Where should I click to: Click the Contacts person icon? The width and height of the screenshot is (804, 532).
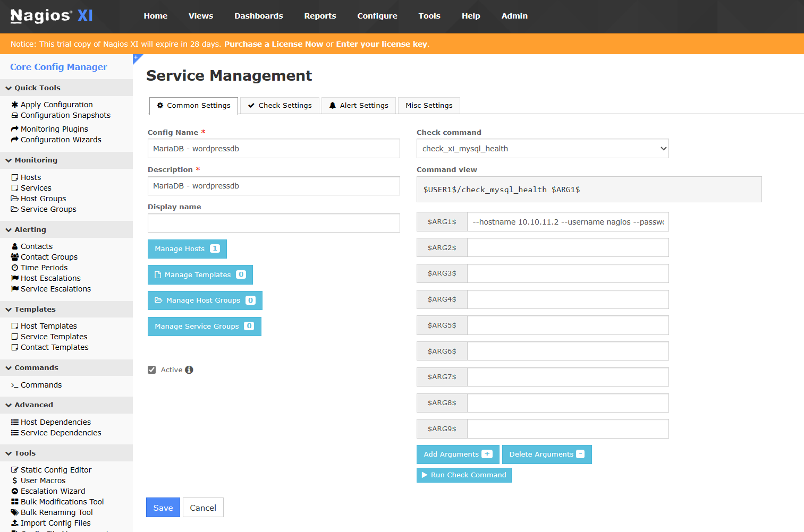(15, 246)
